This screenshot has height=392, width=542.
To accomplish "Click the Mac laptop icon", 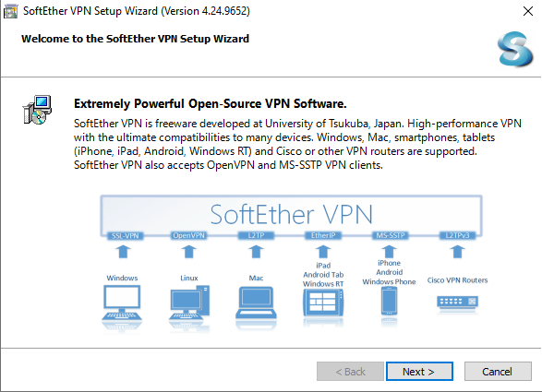I will tap(256, 303).
